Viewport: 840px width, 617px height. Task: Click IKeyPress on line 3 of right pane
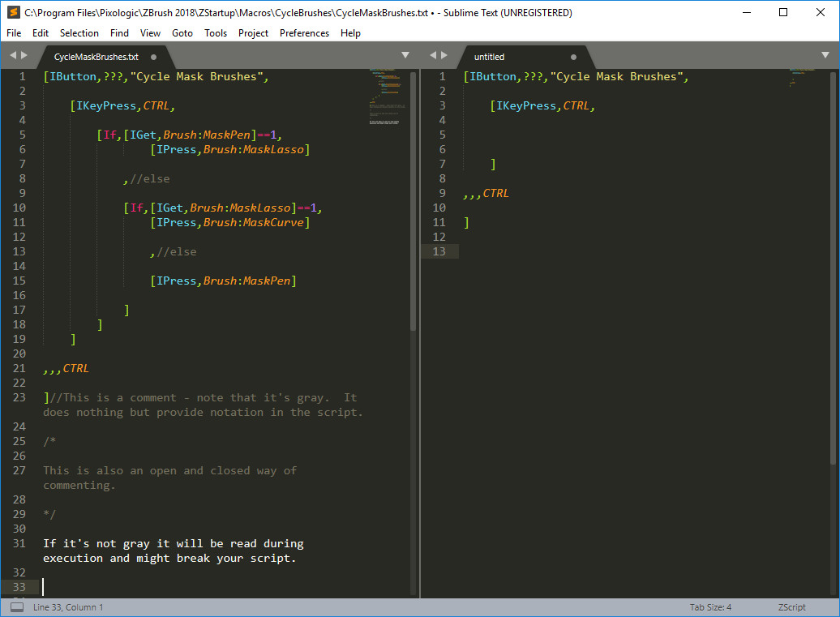pos(526,105)
